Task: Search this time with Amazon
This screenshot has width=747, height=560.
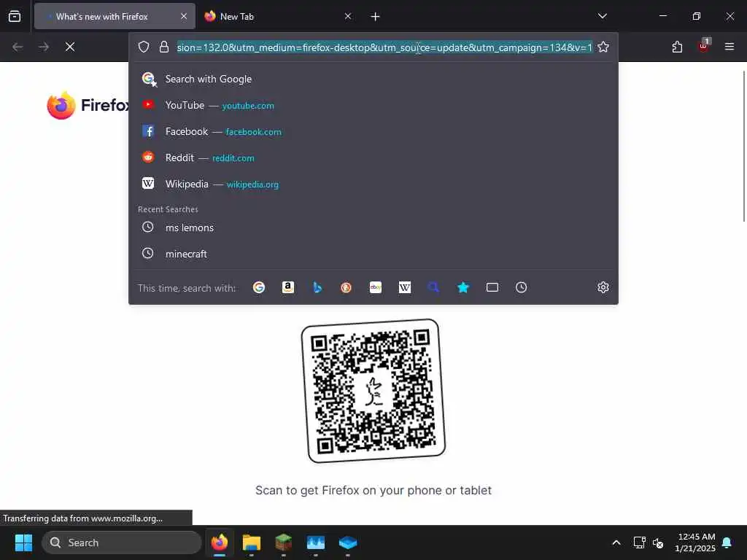Action: (x=287, y=287)
